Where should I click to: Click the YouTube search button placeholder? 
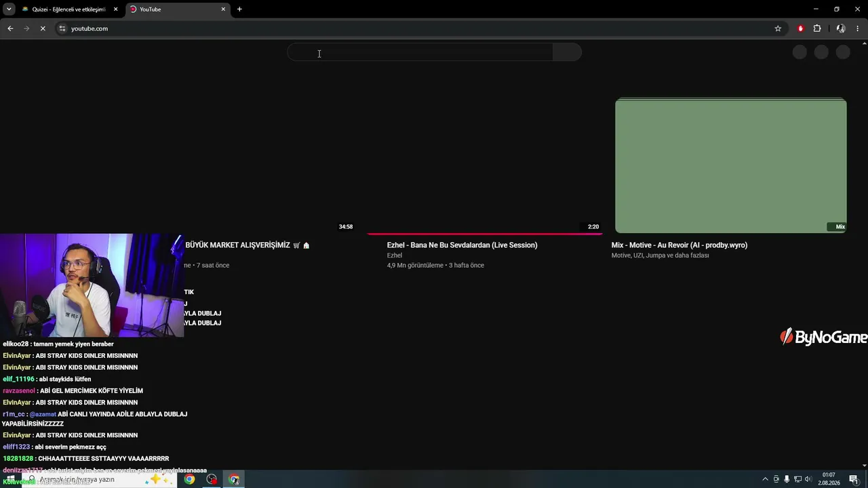pos(568,52)
